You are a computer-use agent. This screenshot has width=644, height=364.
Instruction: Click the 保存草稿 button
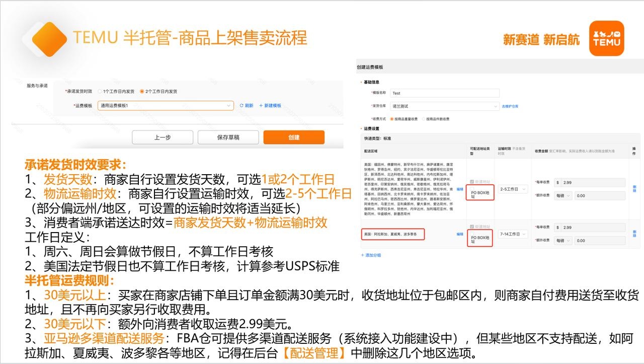(228, 137)
